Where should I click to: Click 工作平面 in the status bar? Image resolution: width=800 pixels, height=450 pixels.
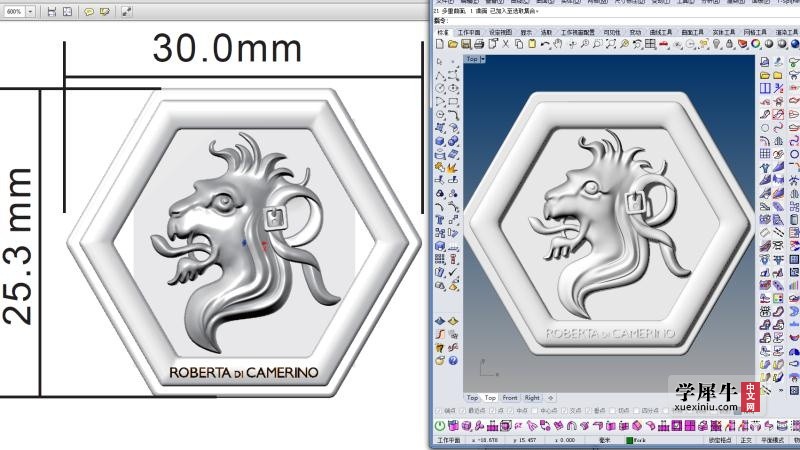click(448, 440)
